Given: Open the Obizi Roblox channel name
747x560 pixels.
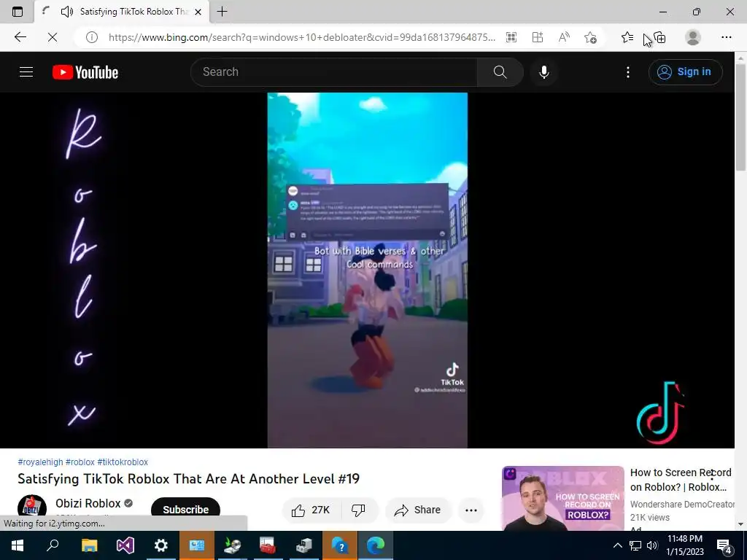Looking at the screenshot, I should point(88,503).
